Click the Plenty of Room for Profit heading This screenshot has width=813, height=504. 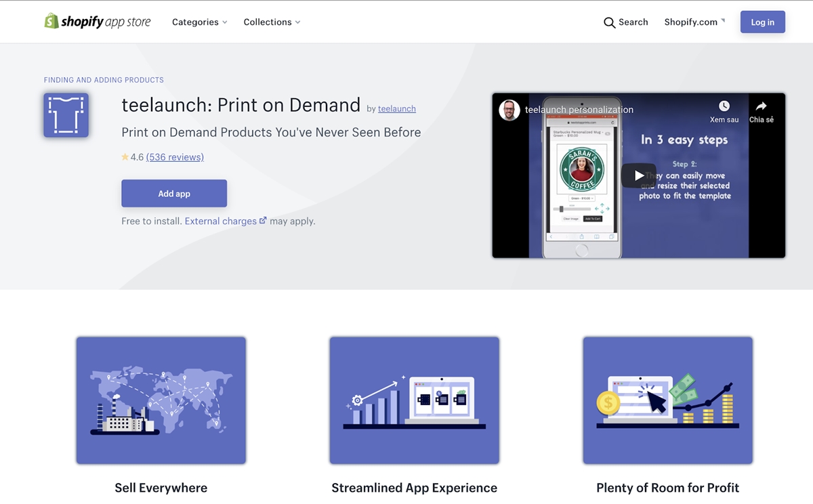pos(668,488)
